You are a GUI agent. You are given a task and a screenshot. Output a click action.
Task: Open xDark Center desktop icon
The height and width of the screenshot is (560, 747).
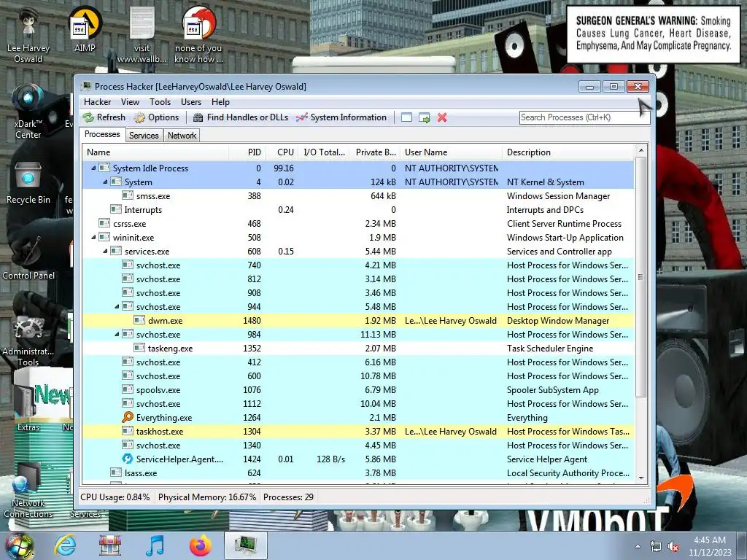point(28,112)
